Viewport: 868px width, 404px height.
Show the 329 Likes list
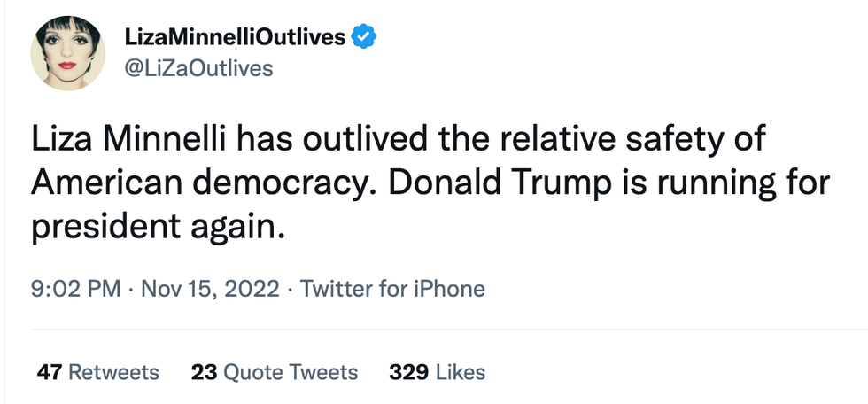click(x=437, y=372)
